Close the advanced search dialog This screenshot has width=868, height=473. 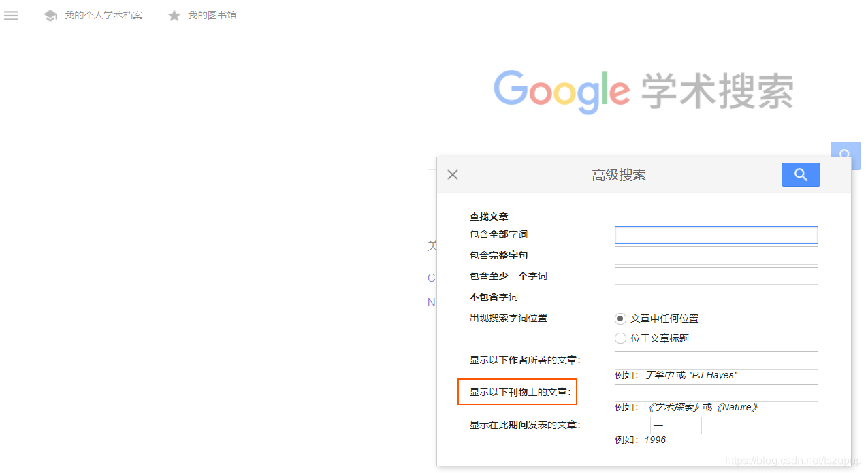[453, 175]
